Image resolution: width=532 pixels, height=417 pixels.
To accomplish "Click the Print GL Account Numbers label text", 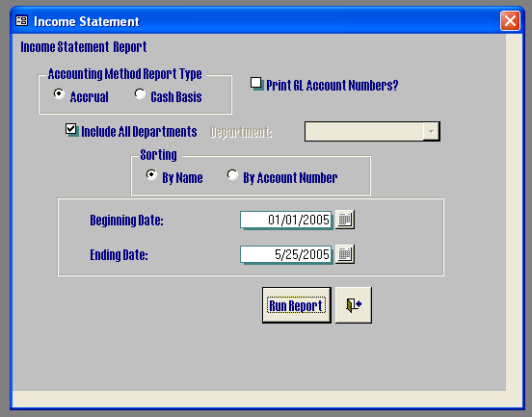I will point(332,86).
